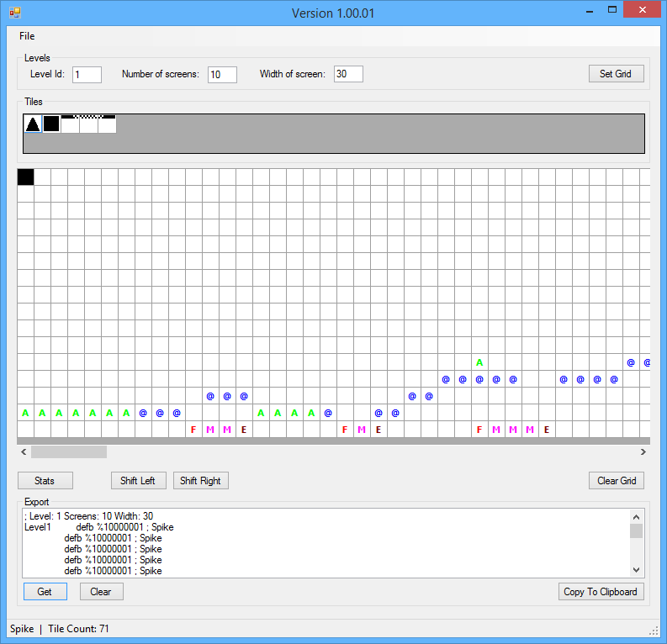Focus the Level Id field
Screen dimensions: 667x644
pos(87,74)
